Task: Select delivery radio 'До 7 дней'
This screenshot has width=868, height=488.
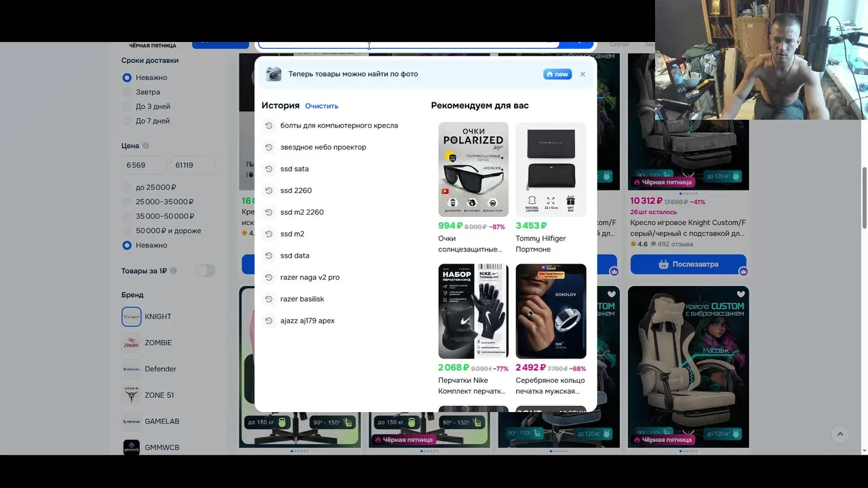Action: [127, 121]
